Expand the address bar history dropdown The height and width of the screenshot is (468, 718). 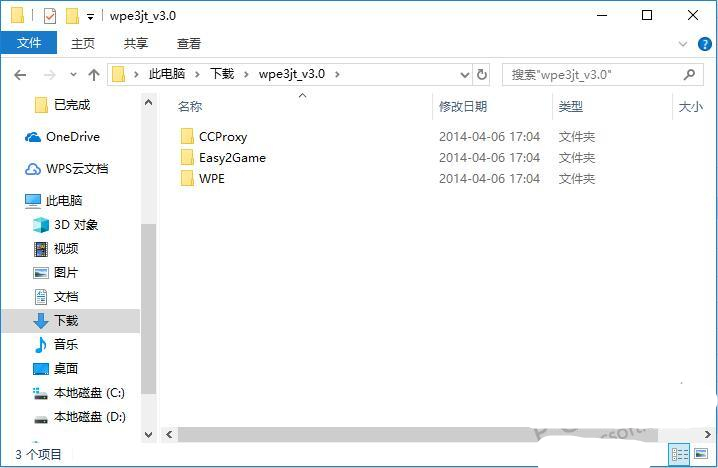pos(464,75)
